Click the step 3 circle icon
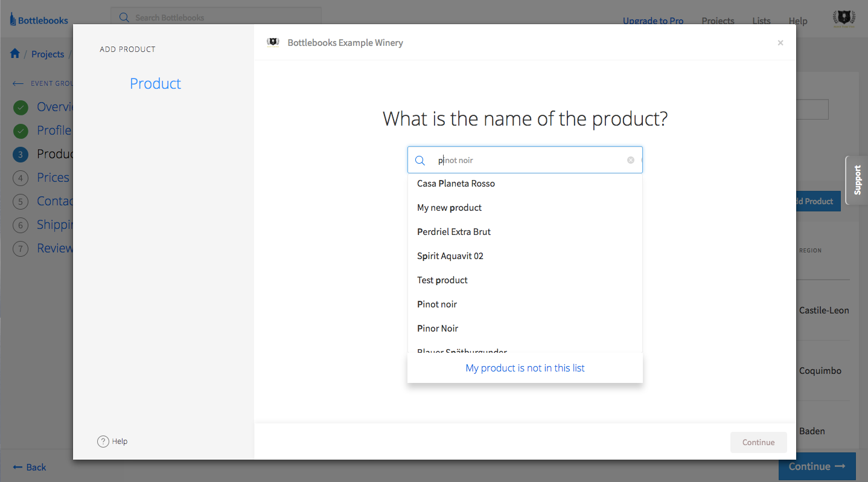 tap(21, 155)
